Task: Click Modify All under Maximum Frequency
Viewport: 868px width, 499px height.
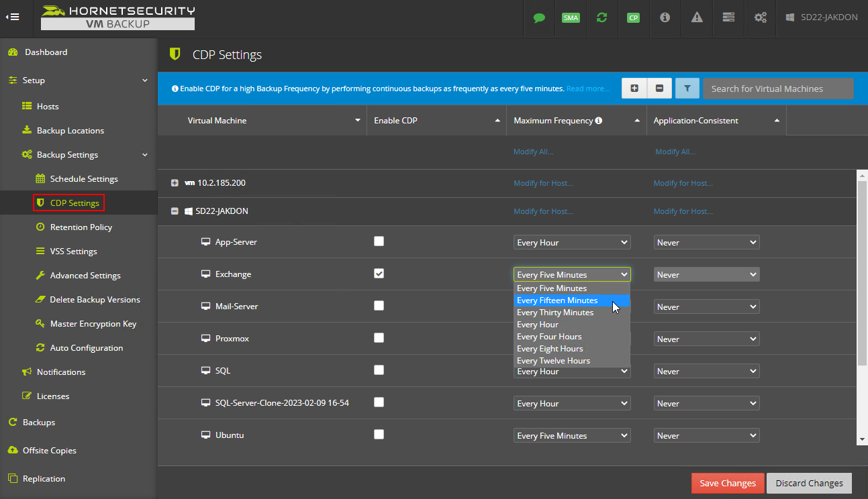Action: [533, 152]
